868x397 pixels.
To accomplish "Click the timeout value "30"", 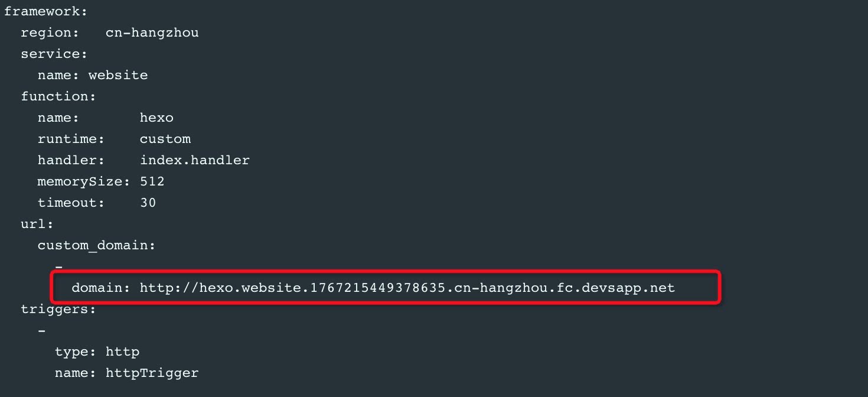I will (148, 203).
